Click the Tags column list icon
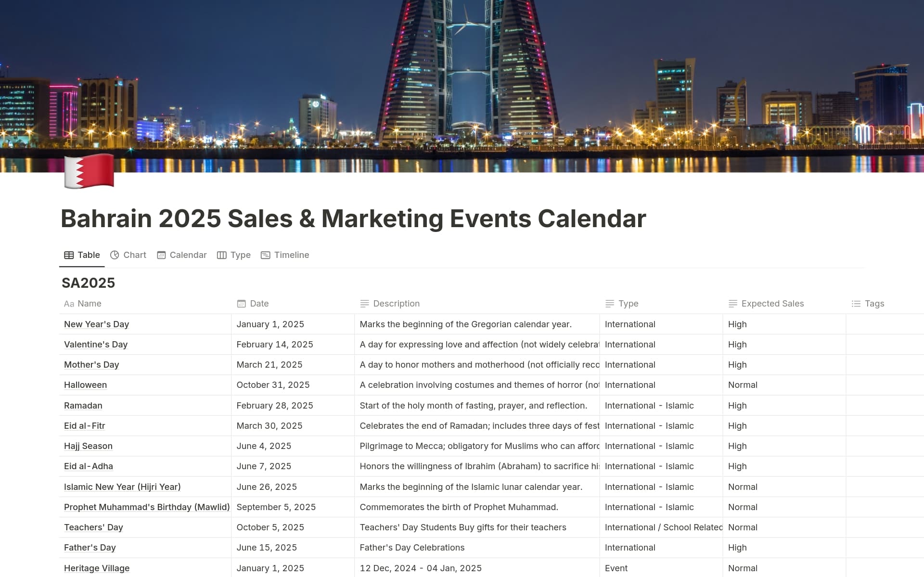This screenshot has height=577, width=924. (x=856, y=304)
